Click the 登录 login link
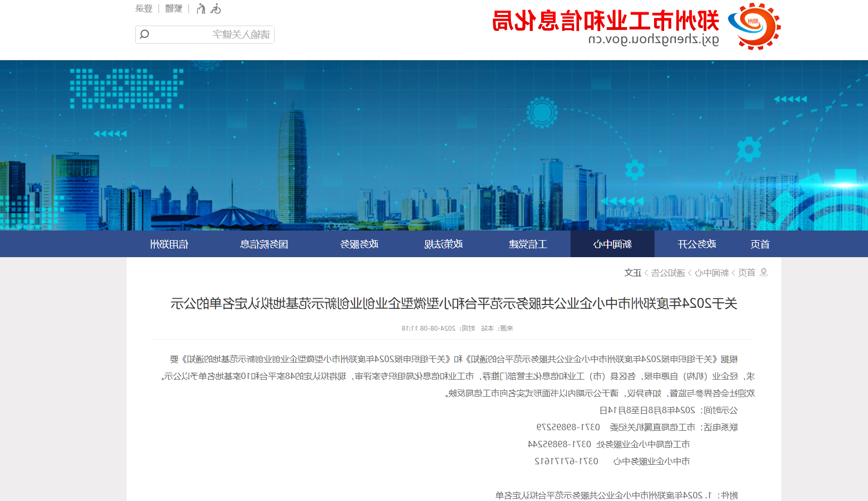The height and width of the screenshot is (501, 868). pos(144,9)
